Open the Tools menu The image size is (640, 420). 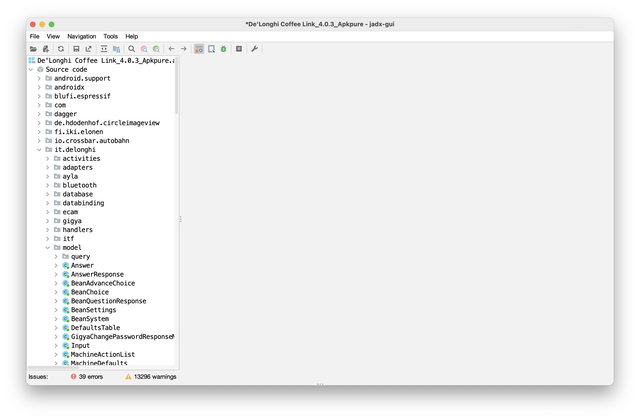[x=110, y=36]
